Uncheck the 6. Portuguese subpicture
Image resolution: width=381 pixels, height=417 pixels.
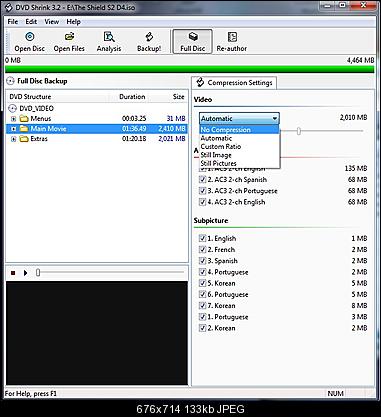pos(202,294)
